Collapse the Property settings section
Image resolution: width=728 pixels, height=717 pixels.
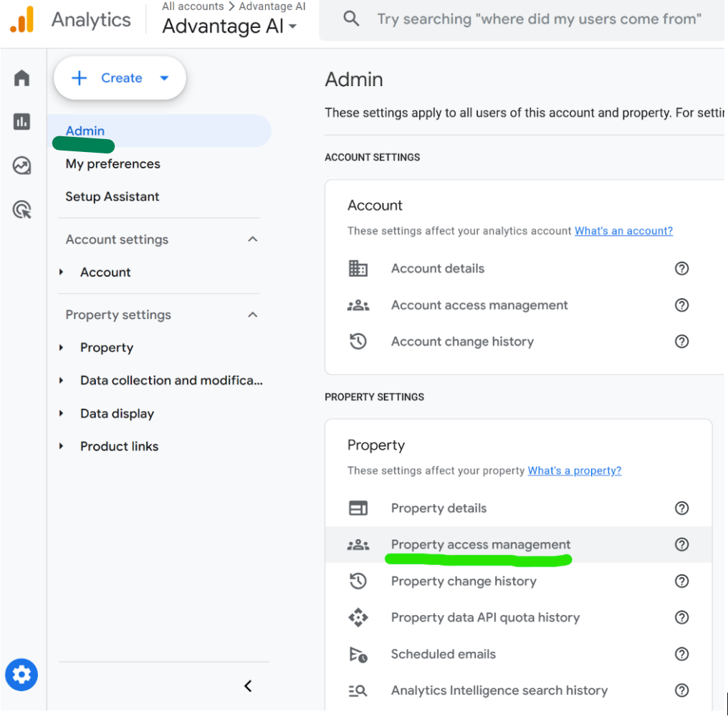[252, 315]
